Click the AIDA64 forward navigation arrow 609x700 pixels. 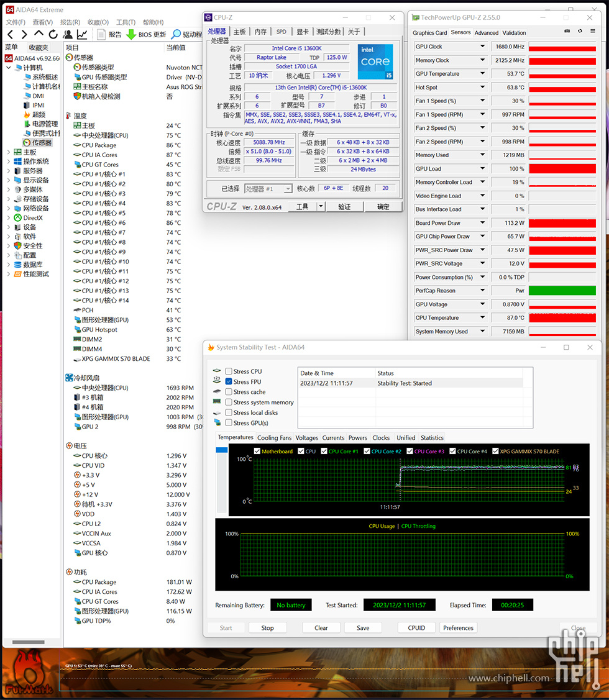point(24,34)
